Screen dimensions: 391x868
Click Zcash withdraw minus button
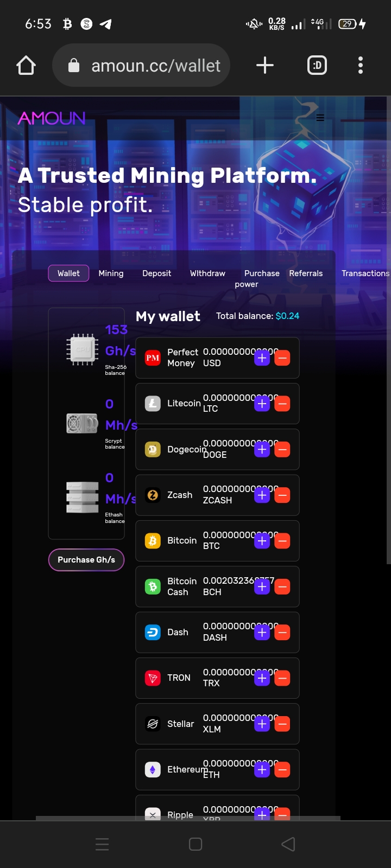282,495
